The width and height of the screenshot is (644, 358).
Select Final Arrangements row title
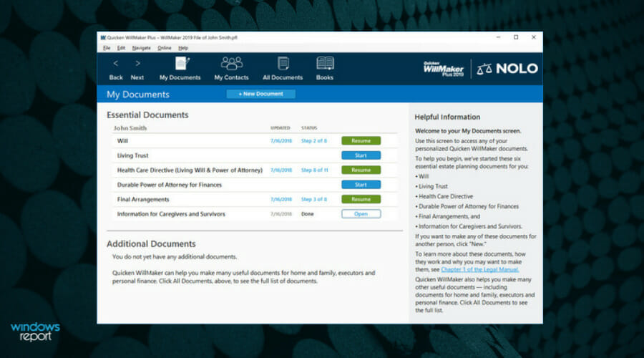143,199
